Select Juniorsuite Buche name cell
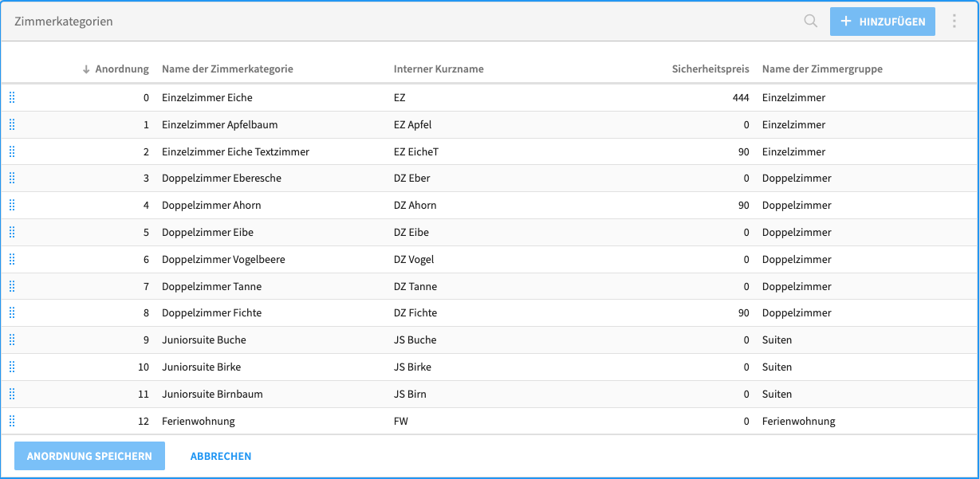Image resolution: width=980 pixels, height=479 pixels. pyautogui.click(x=204, y=340)
